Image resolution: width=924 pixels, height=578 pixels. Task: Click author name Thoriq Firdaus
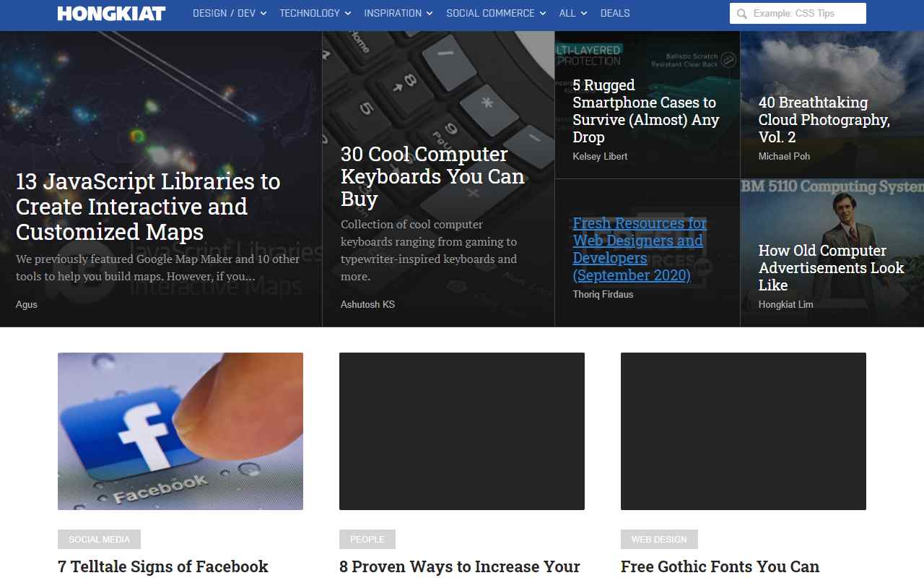(603, 294)
